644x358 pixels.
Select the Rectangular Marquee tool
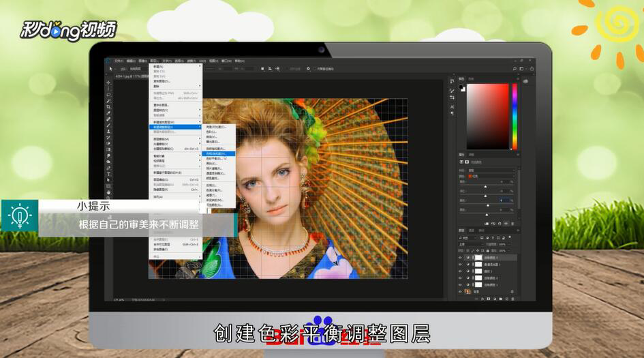(108, 89)
